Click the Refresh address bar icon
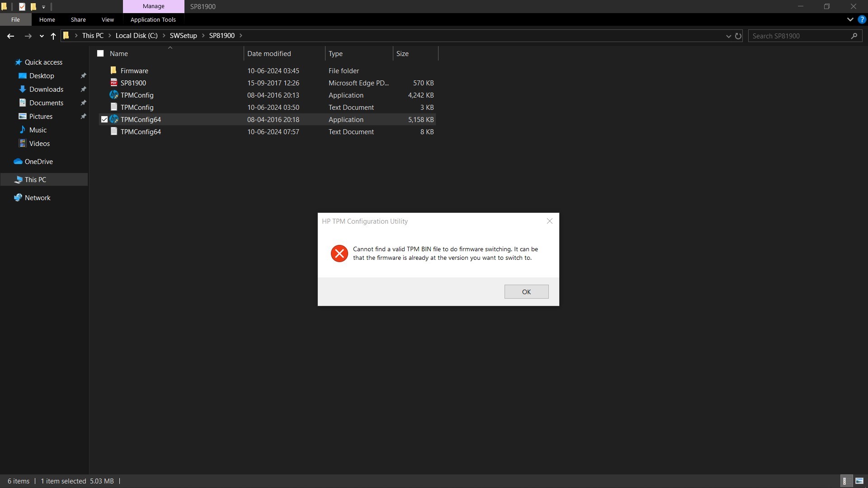Screen dimensions: 868x488 [738, 36]
